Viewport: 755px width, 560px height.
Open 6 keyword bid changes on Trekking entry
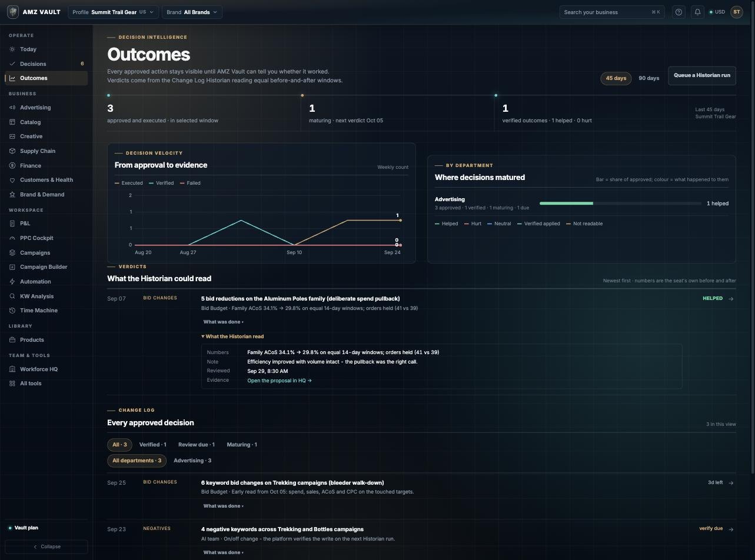coord(292,483)
